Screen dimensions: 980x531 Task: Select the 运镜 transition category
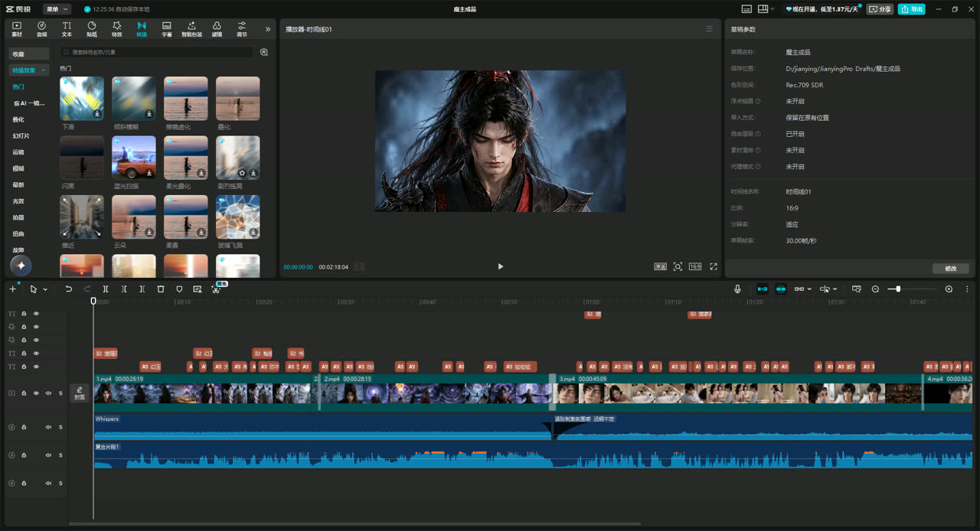[18, 152]
